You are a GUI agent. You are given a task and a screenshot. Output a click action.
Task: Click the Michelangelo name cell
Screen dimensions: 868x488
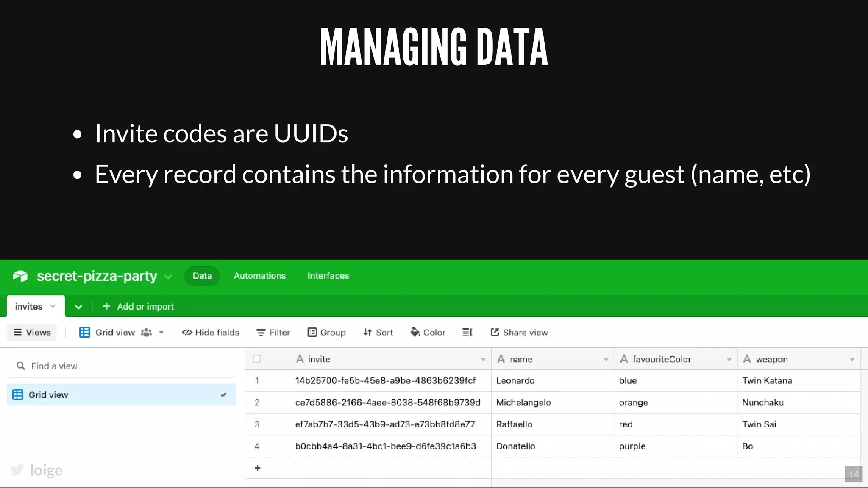pyautogui.click(x=553, y=402)
